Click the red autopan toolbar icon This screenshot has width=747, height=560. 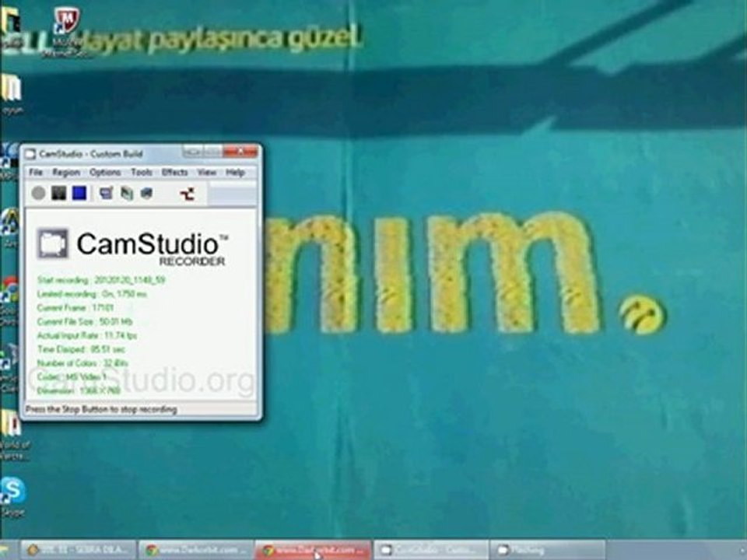point(188,194)
